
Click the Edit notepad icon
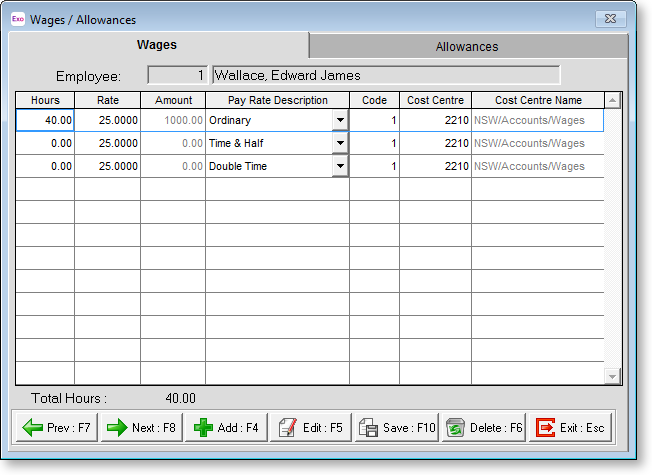286,427
